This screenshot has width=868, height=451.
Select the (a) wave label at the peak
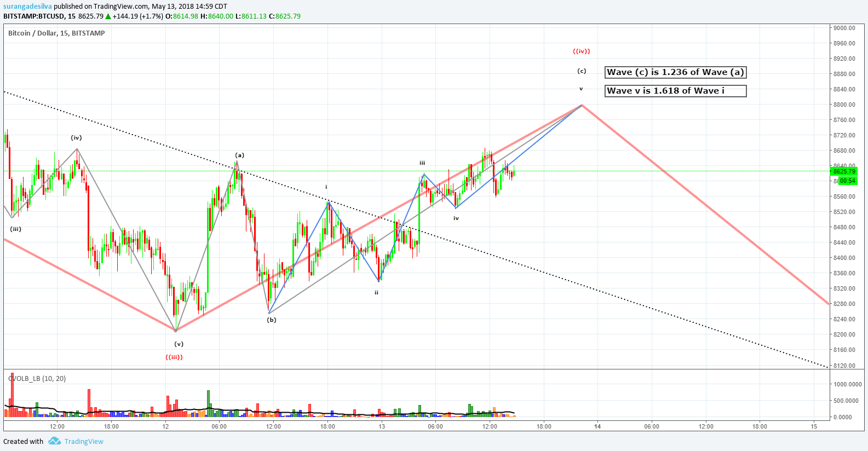[x=240, y=155]
